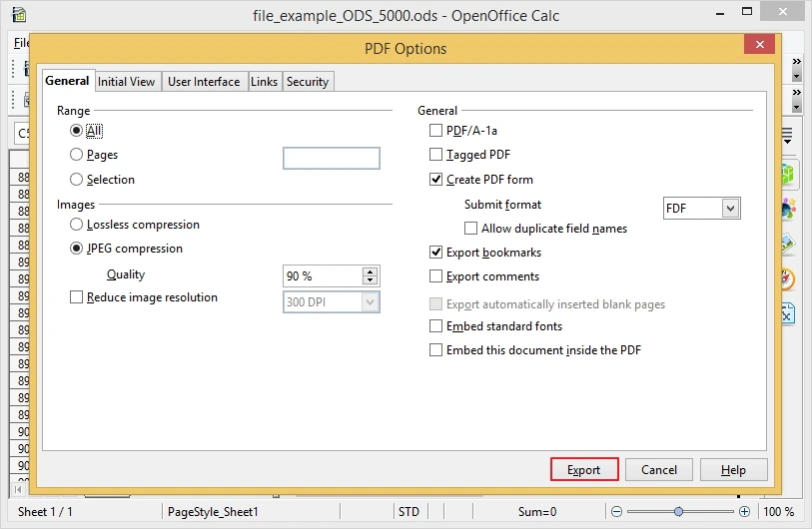Open the Security tab

click(x=308, y=82)
